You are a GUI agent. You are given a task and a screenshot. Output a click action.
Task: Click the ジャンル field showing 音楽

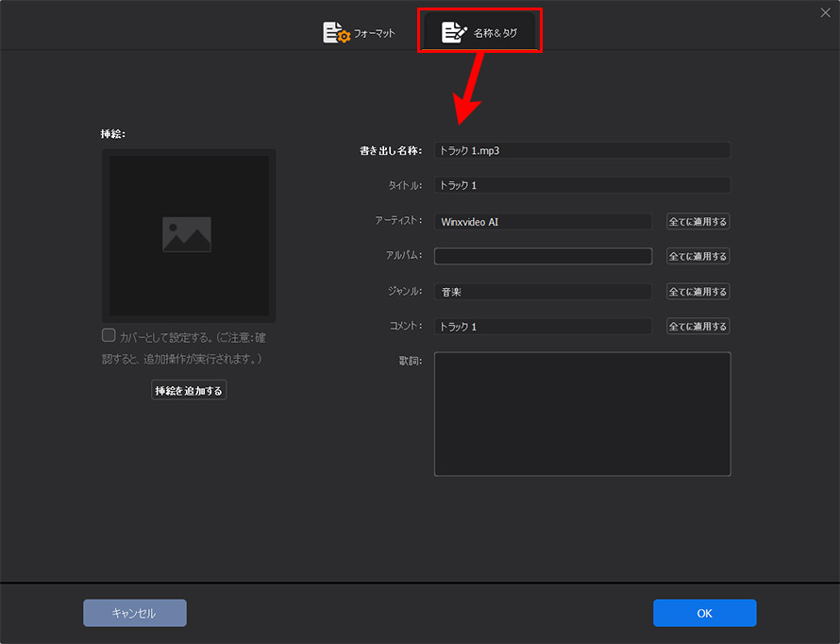543,292
